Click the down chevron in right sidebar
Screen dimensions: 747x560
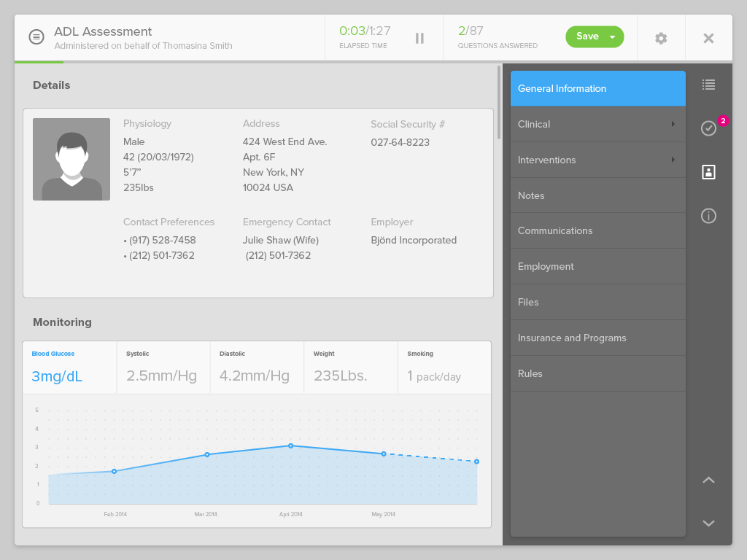708,524
